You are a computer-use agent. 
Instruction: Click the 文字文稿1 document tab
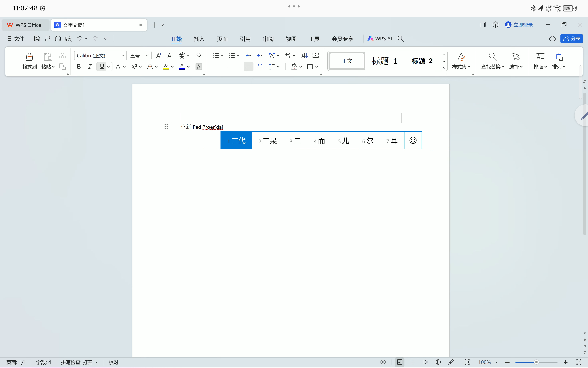[x=99, y=25]
